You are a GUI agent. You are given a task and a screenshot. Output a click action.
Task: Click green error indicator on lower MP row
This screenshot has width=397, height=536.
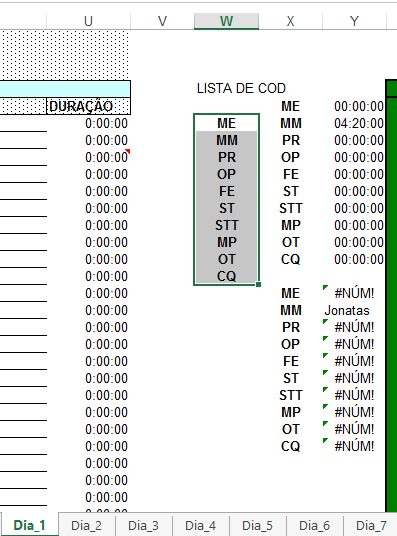[x=325, y=406]
